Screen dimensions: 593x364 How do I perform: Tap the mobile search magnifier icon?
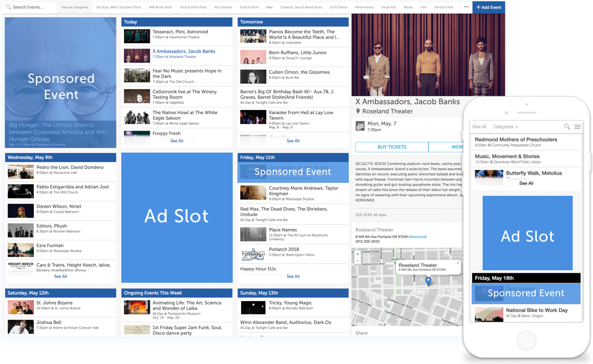tap(567, 127)
